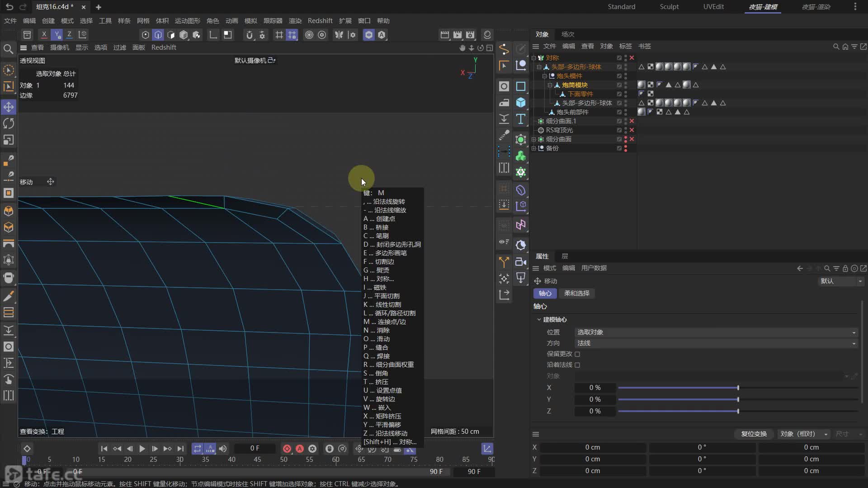Select the 轴心 tab button
868x488 pixels.
[545, 293]
